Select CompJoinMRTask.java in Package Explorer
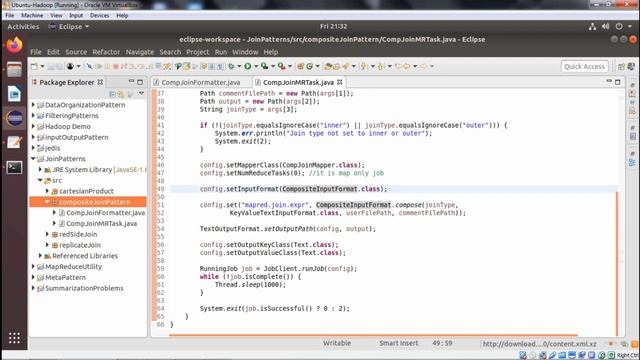The height and width of the screenshot is (360, 640). point(102,223)
